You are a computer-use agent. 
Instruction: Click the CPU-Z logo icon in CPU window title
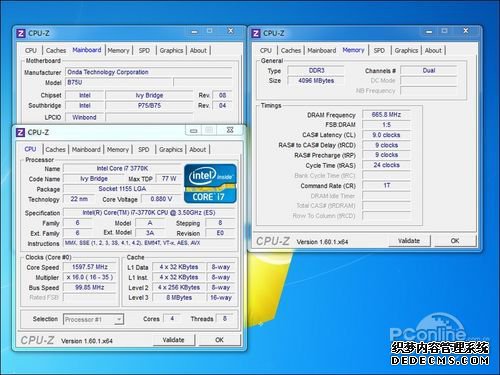coord(20,132)
